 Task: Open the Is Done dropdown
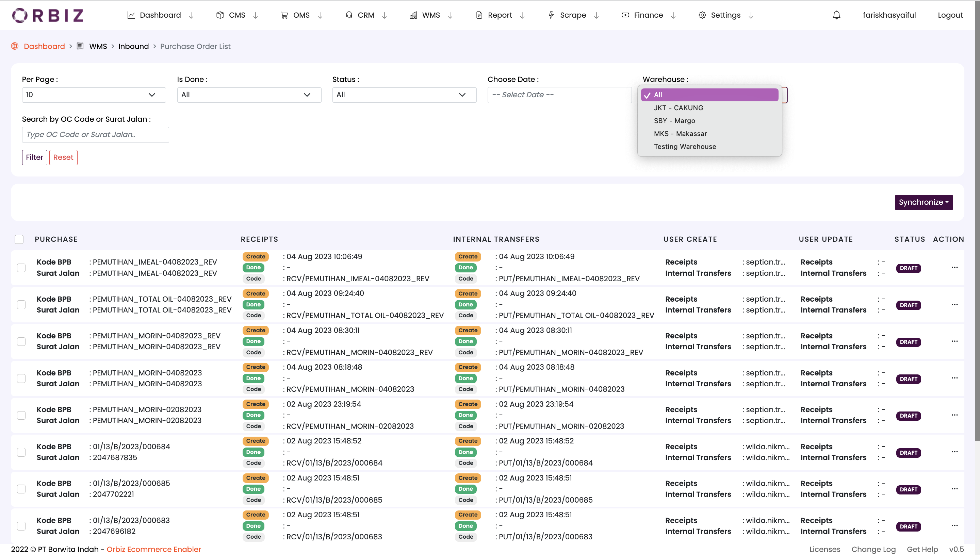pos(249,95)
